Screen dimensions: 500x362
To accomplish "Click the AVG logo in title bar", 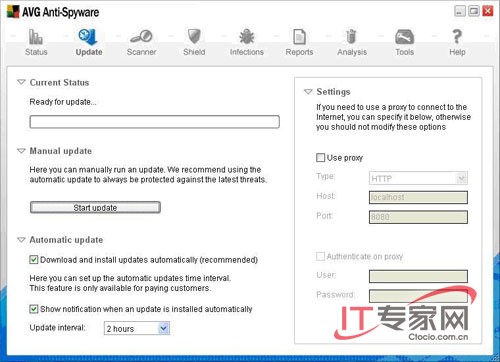I will pos(13,12).
